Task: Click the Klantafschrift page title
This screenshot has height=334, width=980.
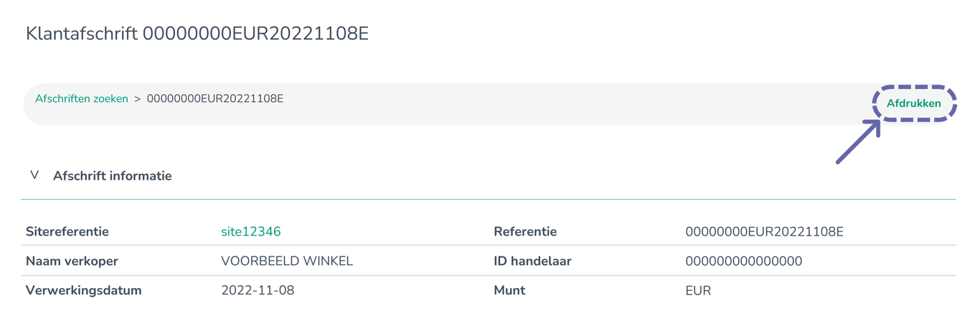Action: point(197,34)
